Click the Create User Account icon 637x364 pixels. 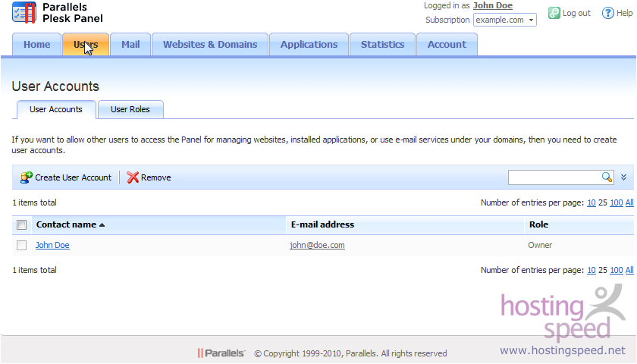click(x=27, y=177)
